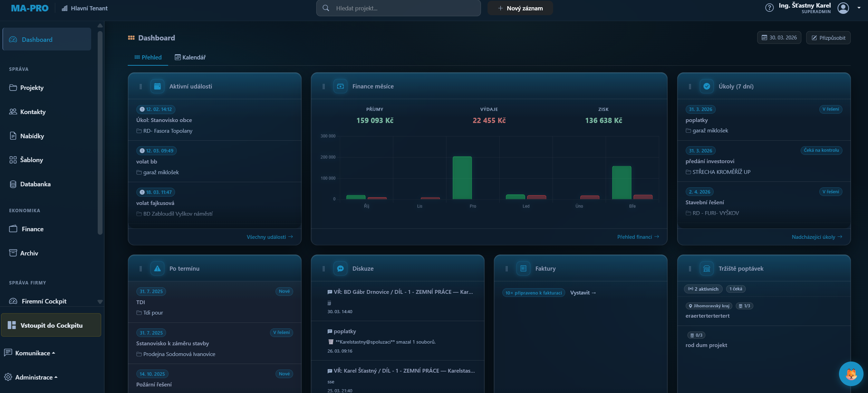Click the Tržiště poptávek store icon
Image resolution: width=868 pixels, height=393 pixels.
(706, 269)
